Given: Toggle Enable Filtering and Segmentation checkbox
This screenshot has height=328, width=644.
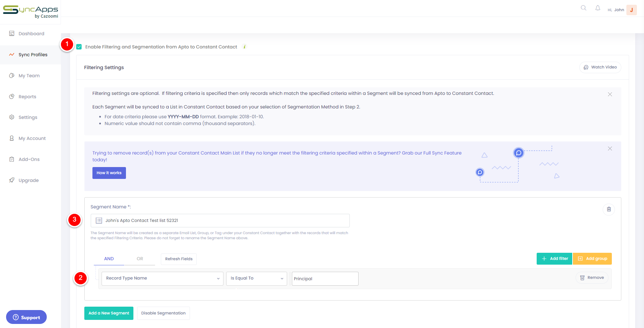Looking at the screenshot, I should pos(79,47).
